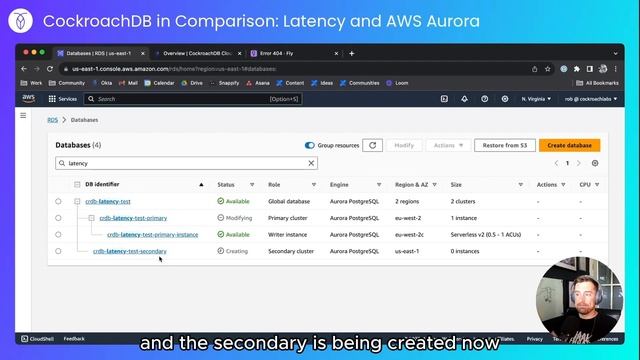Go to RDS breadcrumb link
The height and width of the screenshot is (360, 640).
click(x=53, y=120)
